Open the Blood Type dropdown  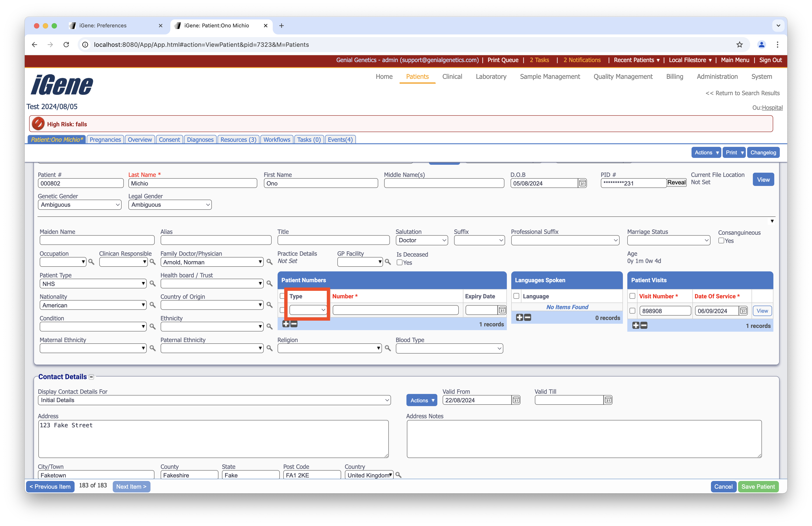449,348
